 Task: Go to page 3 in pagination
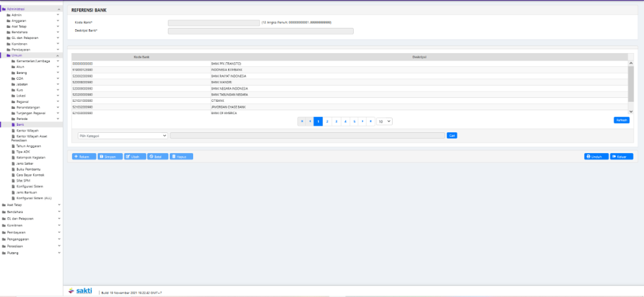336,121
